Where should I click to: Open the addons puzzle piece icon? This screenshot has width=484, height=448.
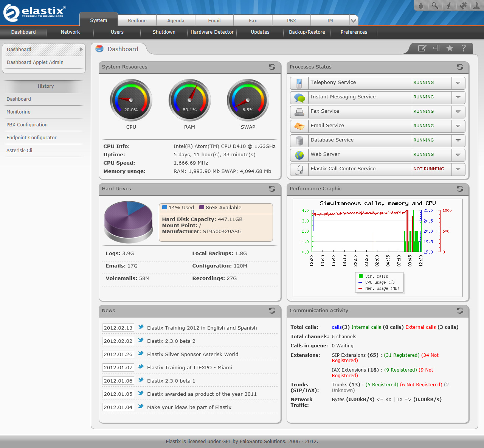click(x=463, y=6)
